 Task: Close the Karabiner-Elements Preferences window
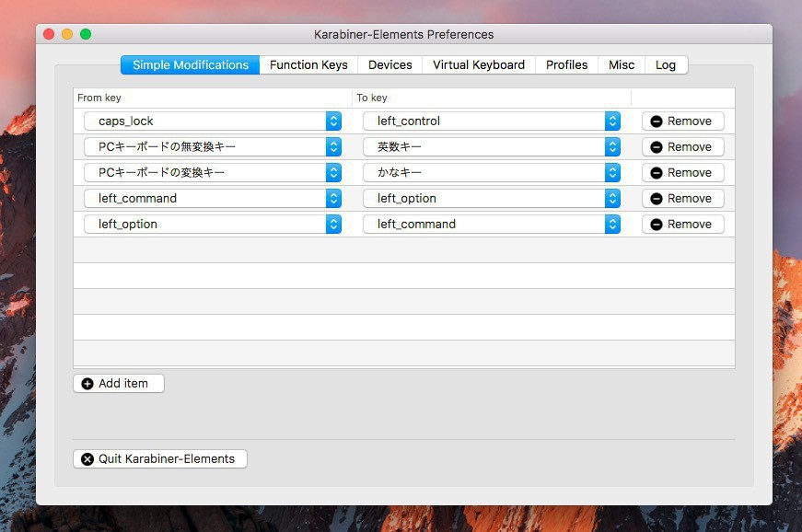(x=49, y=34)
